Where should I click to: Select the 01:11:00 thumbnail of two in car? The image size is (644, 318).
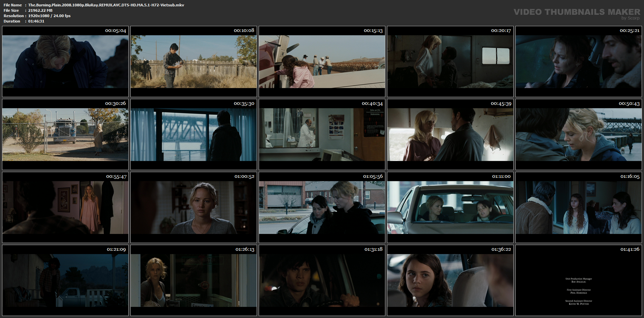(450, 207)
